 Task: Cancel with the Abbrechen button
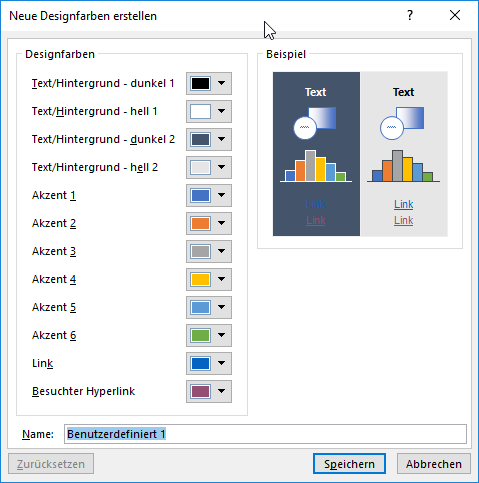point(434,464)
